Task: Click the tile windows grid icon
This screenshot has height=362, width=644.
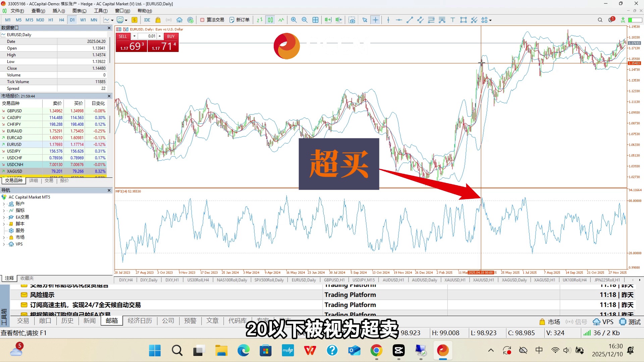Action: click(x=315, y=20)
